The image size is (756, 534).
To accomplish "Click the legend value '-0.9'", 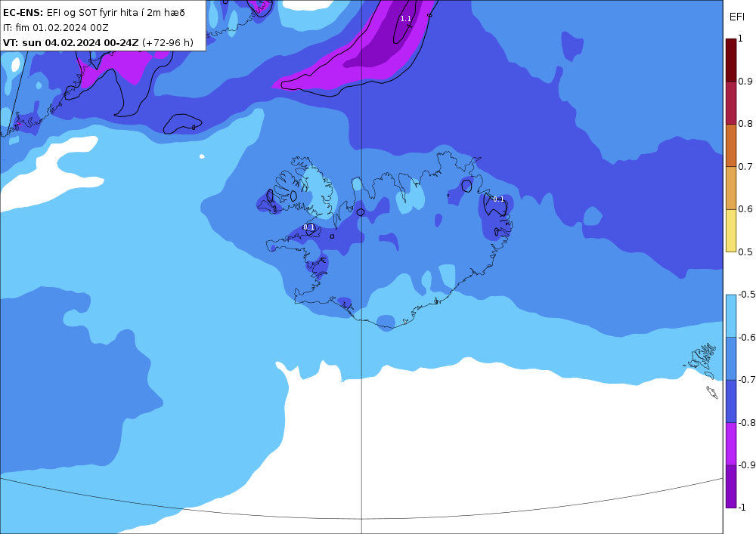I will pos(747,465).
